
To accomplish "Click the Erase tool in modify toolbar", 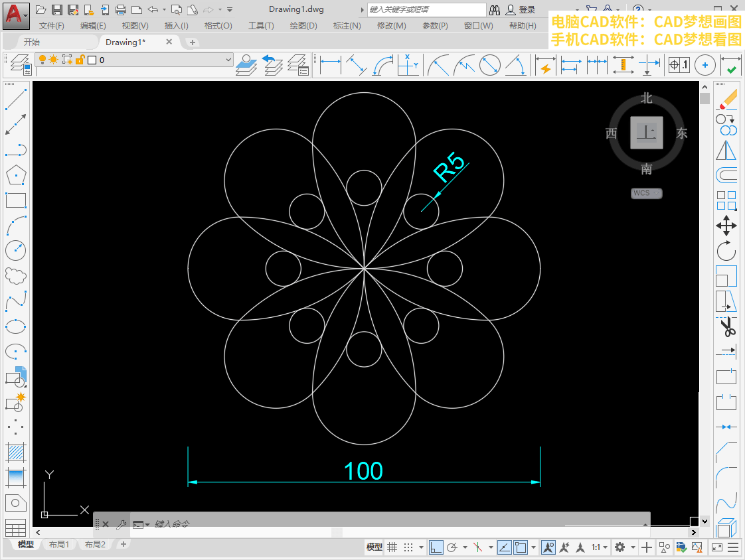I will coord(726,100).
